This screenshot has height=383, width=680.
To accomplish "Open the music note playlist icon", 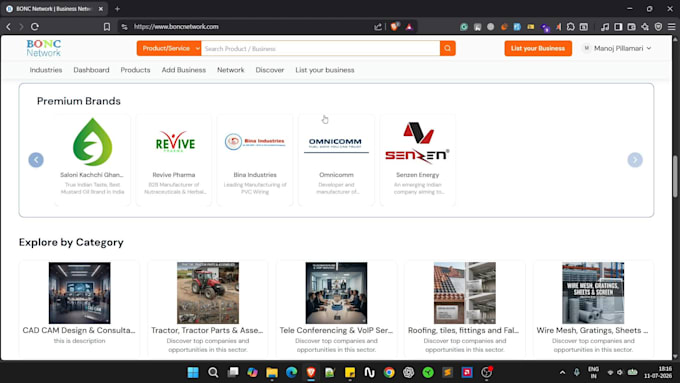I will [605, 26].
